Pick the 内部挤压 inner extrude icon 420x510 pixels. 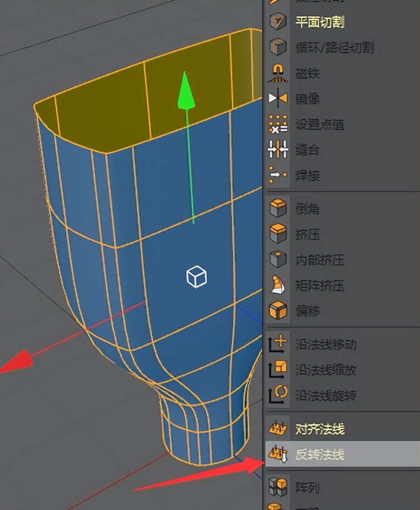[x=278, y=259]
